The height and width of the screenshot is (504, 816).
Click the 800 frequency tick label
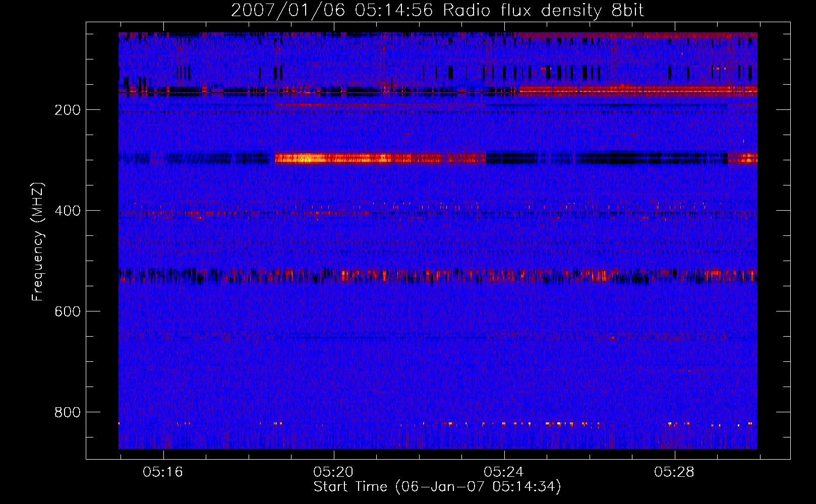click(68, 413)
